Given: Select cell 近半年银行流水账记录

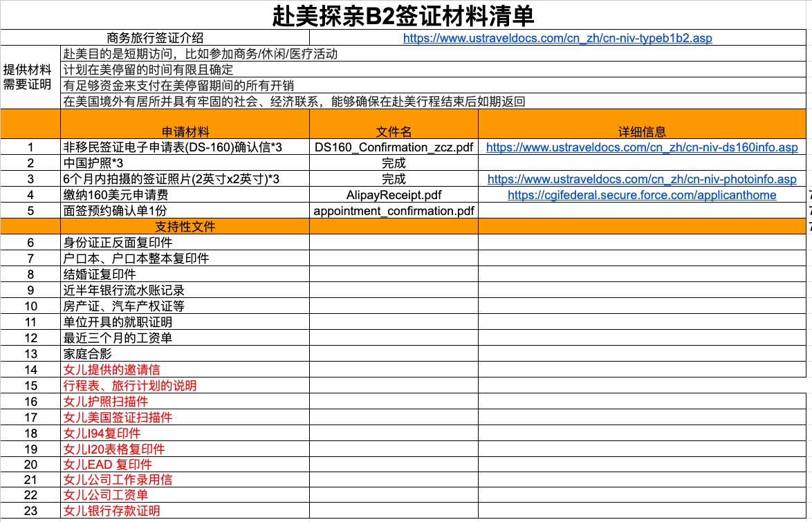Looking at the screenshot, I should point(185,290).
